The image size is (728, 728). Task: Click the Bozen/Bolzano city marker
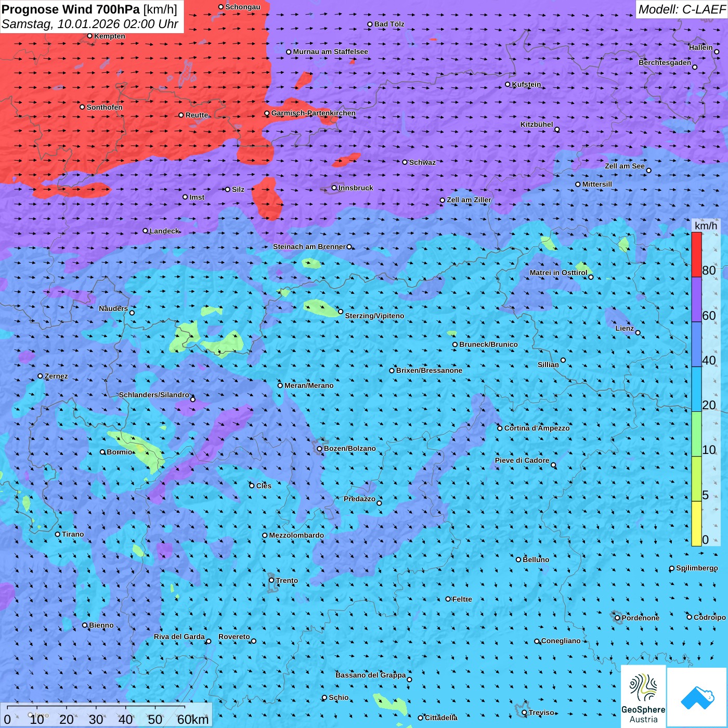click(x=320, y=448)
